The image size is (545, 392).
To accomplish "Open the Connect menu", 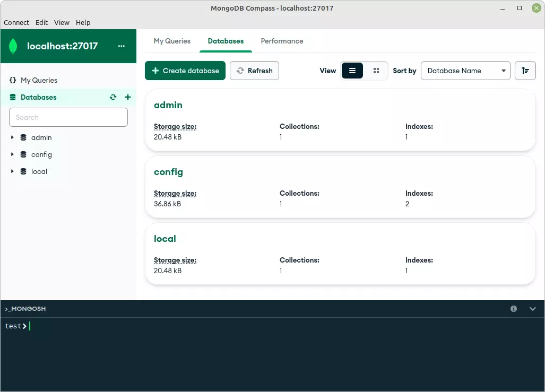I will click(x=16, y=23).
